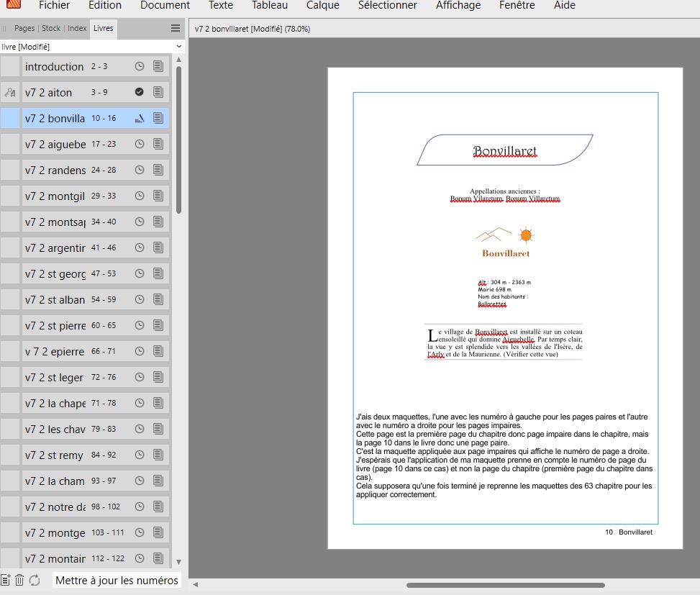Screen dimensions: 700x595
Task: Open the Document menu
Action: pyautogui.click(x=165, y=5)
